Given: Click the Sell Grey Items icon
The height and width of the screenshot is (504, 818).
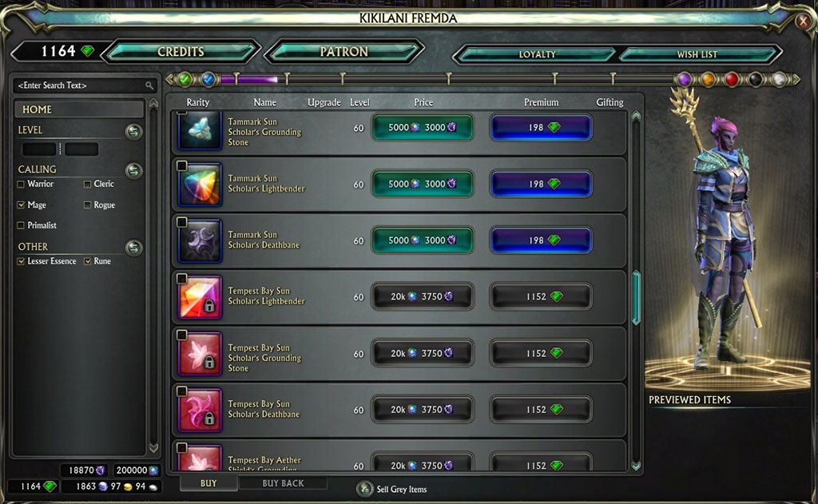Looking at the screenshot, I should pos(364,489).
